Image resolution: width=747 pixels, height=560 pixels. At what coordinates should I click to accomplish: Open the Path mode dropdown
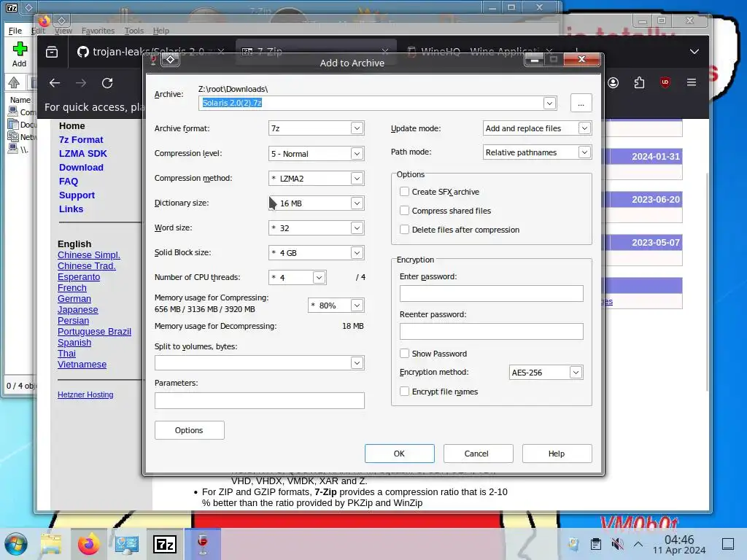[584, 152]
